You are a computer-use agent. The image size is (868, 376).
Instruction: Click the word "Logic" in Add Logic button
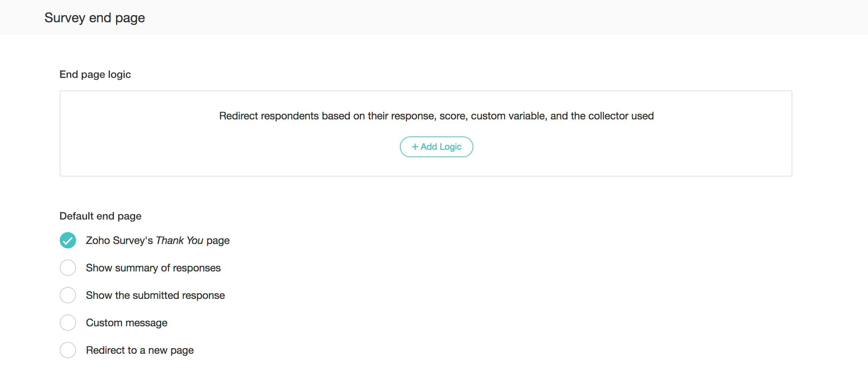[450, 147]
